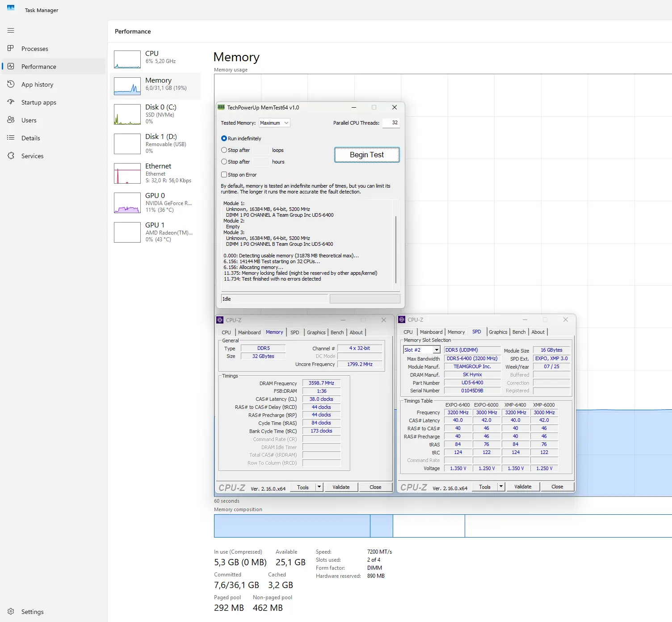Viewport: 672px width, 622px height.
Task: Open Processes page via sidebar icon
Action: 11,48
